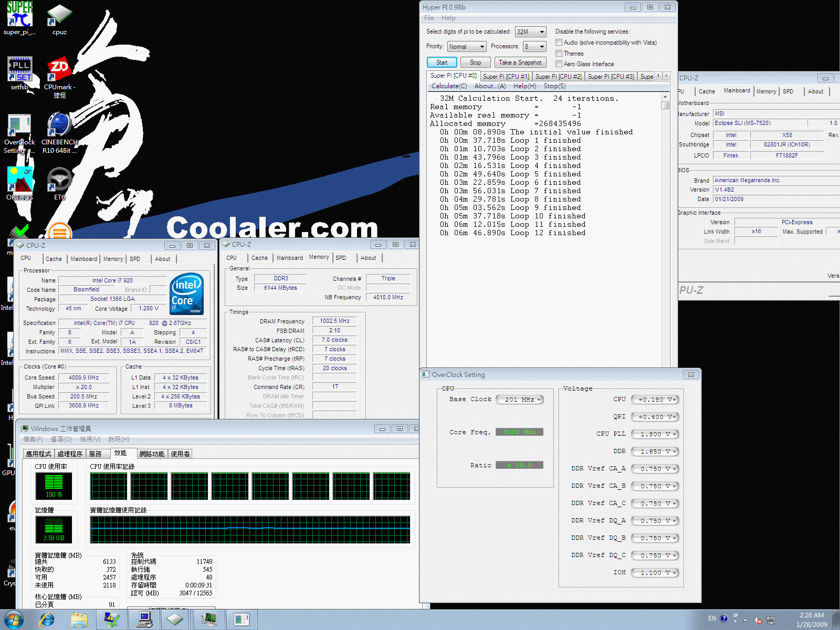Open the DDR Vref DQ_C voltage dropdown
This screenshot has width=840, height=630.
tap(655, 555)
